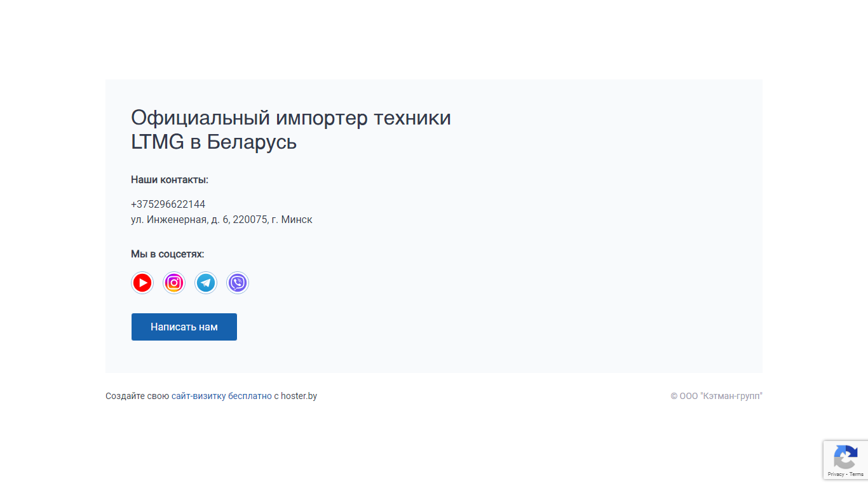Open the 'сайт-визитку бесплатно' link
The height and width of the screenshot is (488, 868).
(x=222, y=396)
